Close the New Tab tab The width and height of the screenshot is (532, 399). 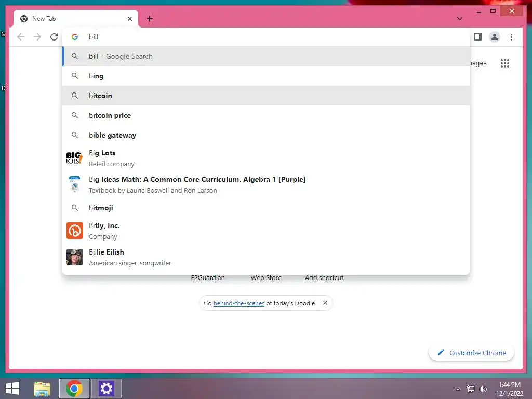pyautogui.click(x=129, y=19)
